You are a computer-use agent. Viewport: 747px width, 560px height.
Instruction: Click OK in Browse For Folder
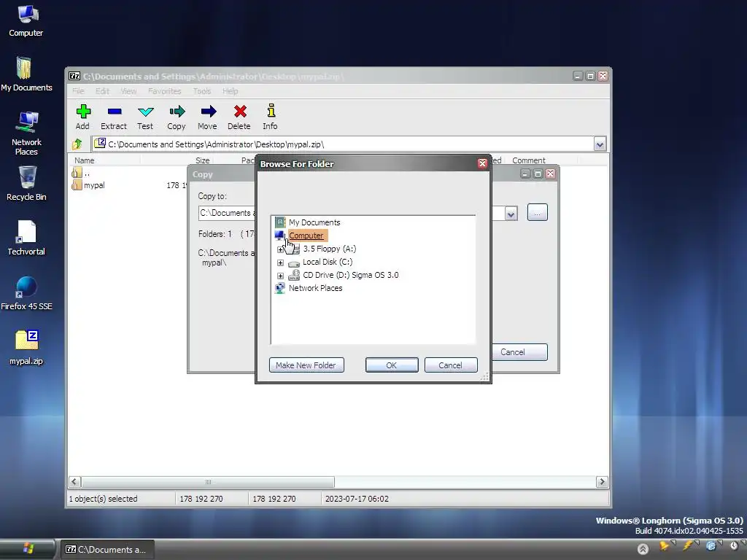click(392, 365)
